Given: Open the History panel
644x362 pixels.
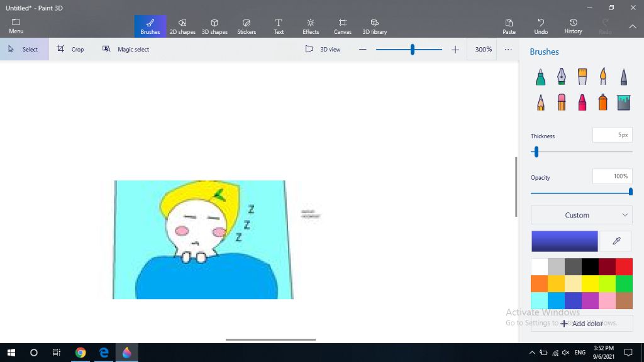Looking at the screenshot, I should click(573, 26).
